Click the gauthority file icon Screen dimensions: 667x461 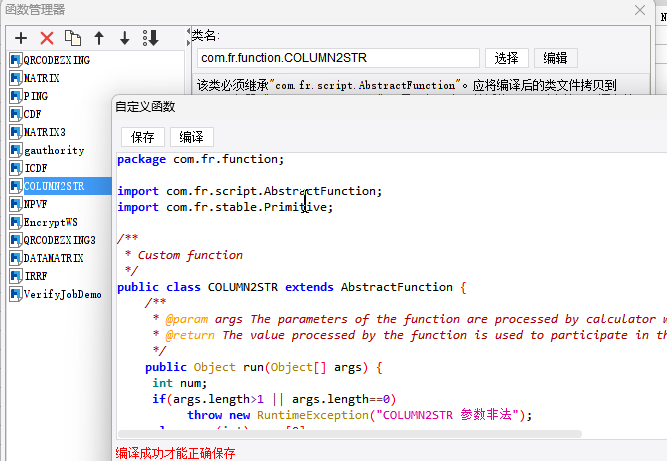tap(15, 150)
